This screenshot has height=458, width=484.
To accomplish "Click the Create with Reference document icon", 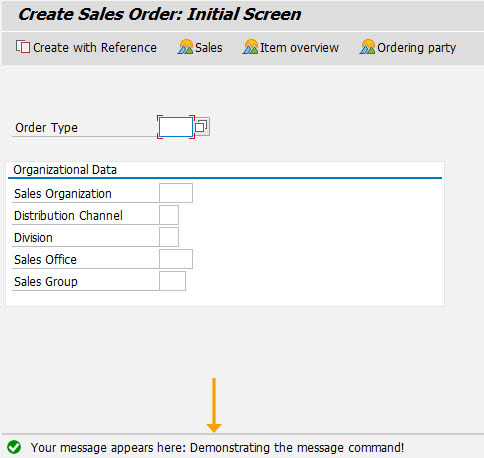I will tap(23, 47).
